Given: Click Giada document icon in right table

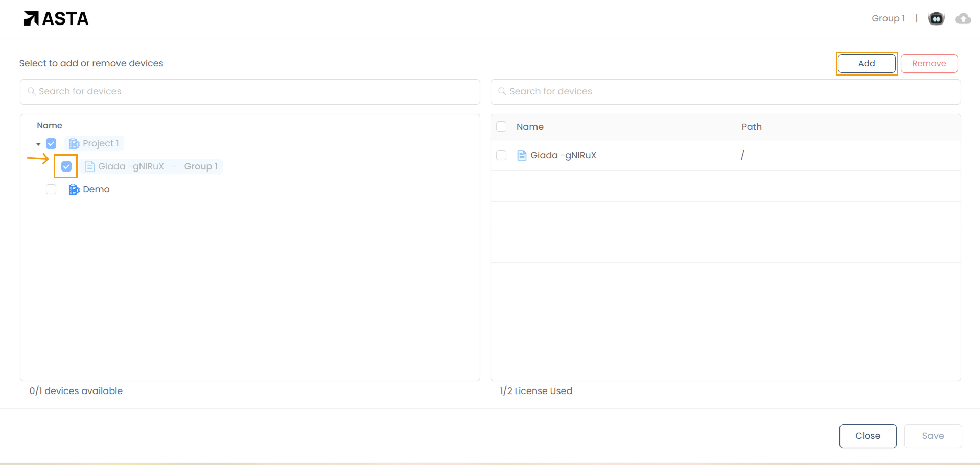Looking at the screenshot, I should [522, 155].
